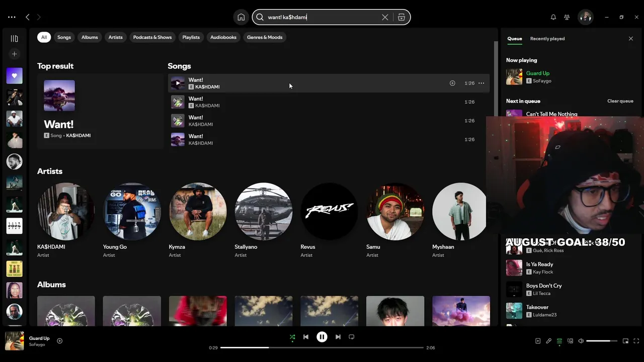Go forward using the right arrow

39,17
